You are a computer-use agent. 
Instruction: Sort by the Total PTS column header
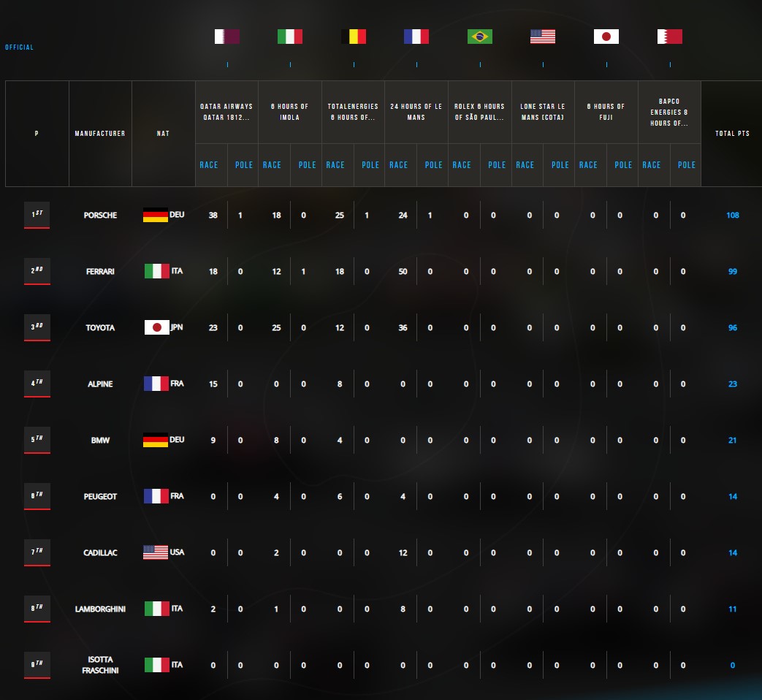(x=732, y=134)
